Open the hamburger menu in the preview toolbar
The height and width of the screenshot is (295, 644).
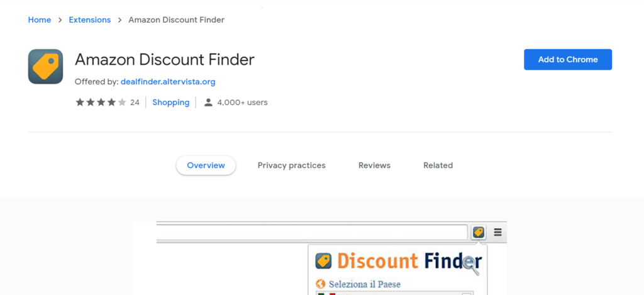pyautogui.click(x=498, y=233)
